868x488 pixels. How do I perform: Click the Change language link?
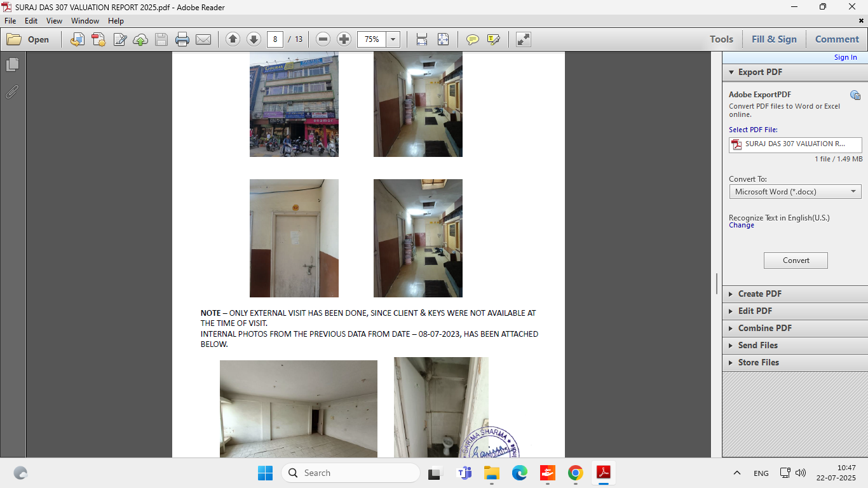click(x=742, y=225)
